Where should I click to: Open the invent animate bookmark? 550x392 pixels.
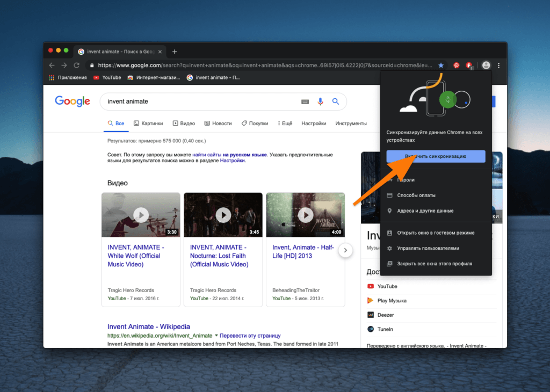click(x=213, y=77)
